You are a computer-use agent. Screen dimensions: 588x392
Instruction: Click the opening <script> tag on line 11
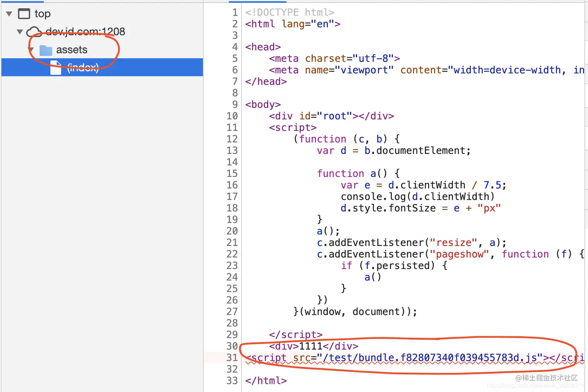coord(293,127)
